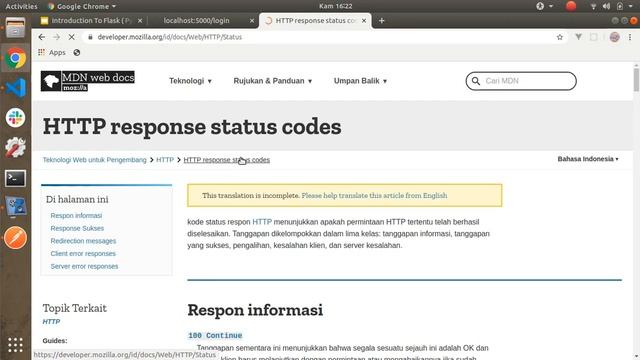The height and width of the screenshot is (360, 640).
Task: Open volume indicator in system tray
Action: pyautogui.click(x=607, y=6)
